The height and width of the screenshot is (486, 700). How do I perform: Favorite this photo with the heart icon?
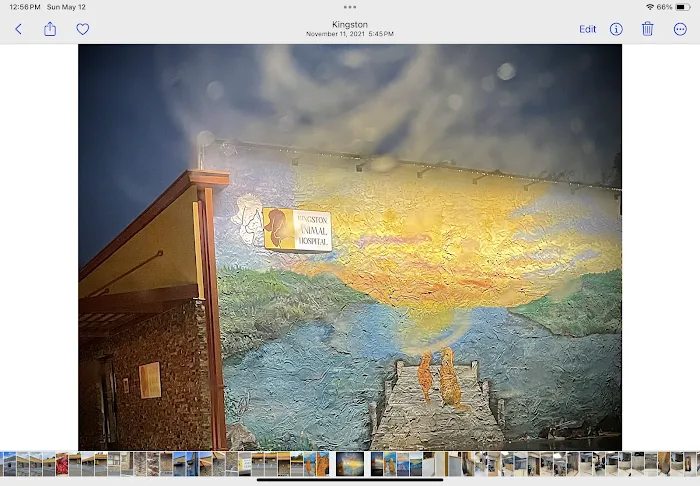coord(83,29)
